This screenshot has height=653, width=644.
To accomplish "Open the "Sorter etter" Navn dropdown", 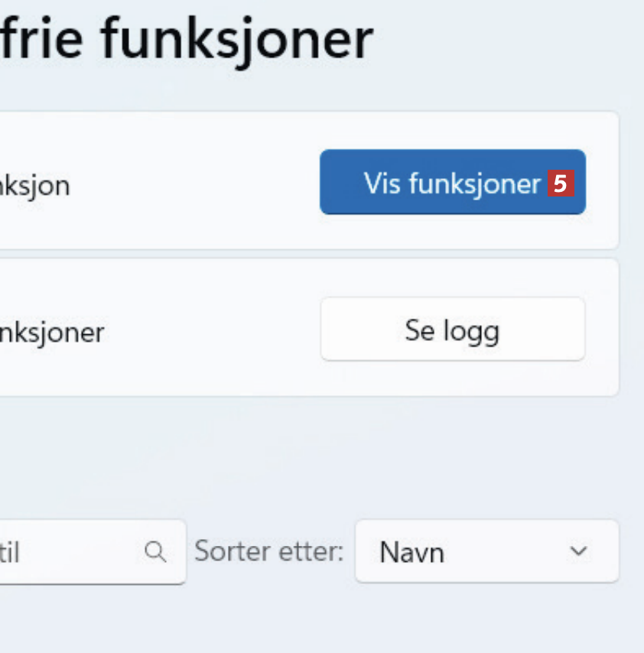I will pyautogui.click(x=486, y=551).
